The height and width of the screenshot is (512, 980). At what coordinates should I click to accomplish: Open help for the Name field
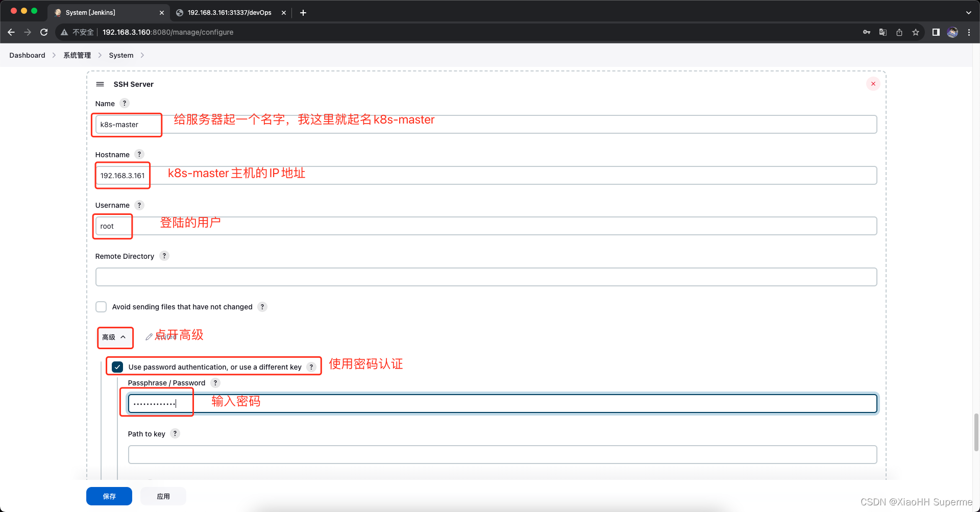click(125, 103)
